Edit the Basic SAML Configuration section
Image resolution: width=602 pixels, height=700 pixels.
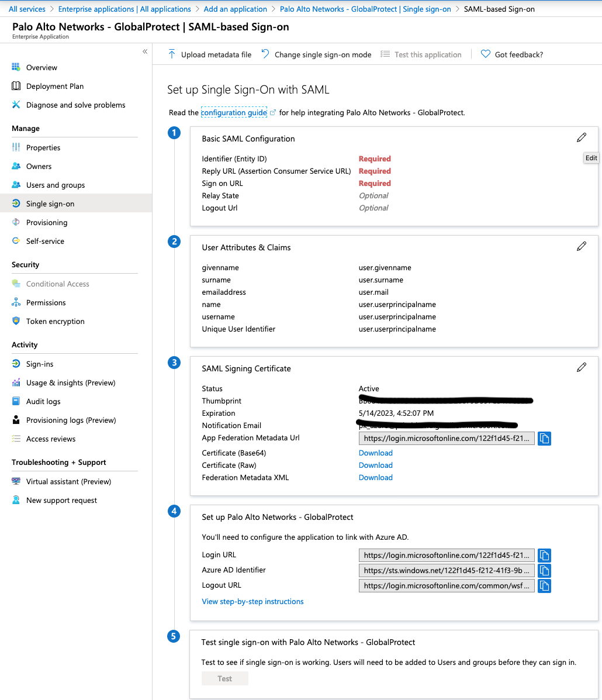[581, 138]
